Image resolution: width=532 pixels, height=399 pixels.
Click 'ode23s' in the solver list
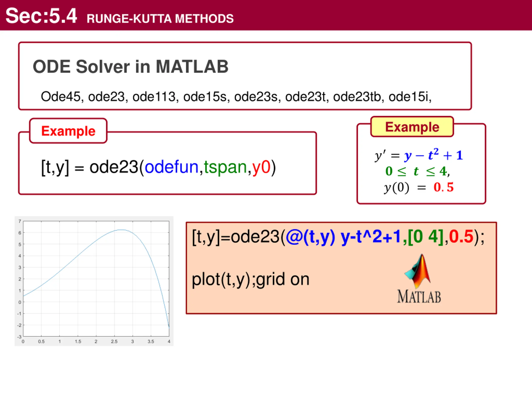[x=256, y=97]
